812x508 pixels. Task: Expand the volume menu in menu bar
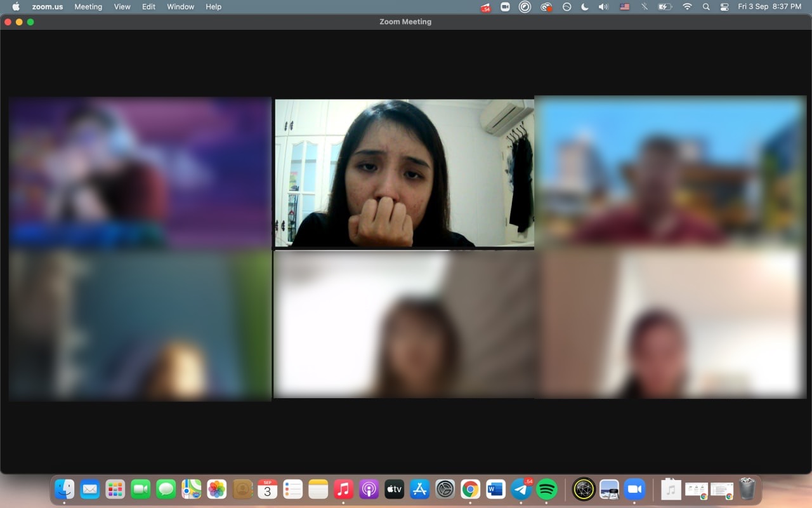pyautogui.click(x=603, y=7)
